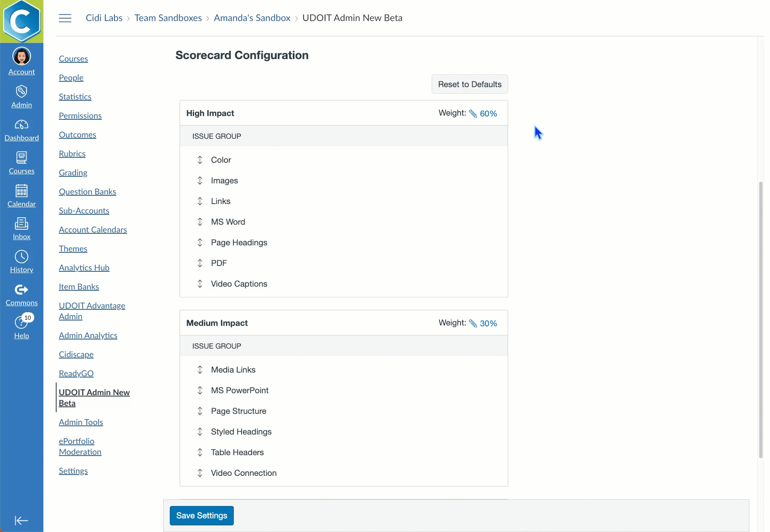
Task: Click the Video Captions issue group row
Action: click(x=344, y=284)
